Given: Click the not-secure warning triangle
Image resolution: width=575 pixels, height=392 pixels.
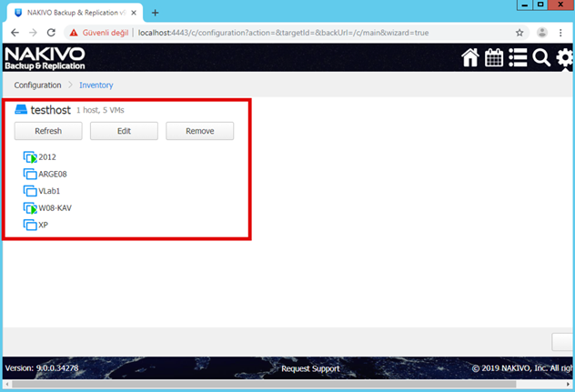Looking at the screenshot, I should point(74,33).
